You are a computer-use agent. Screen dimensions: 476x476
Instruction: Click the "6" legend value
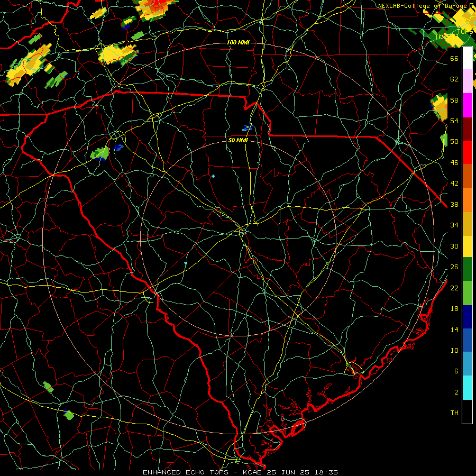click(x=456, y=371)
